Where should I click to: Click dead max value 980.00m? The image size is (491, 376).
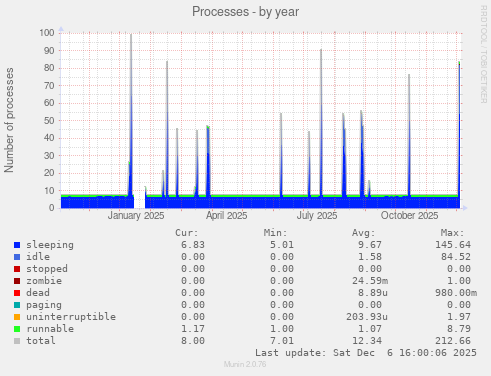456,293
